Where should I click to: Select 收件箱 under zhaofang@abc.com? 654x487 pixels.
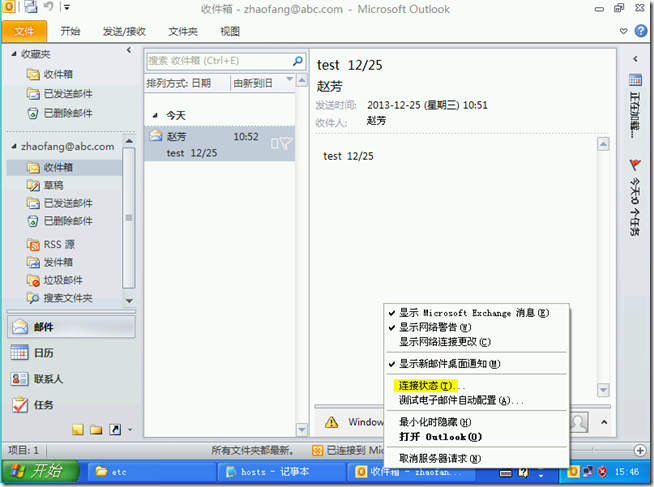[x=65, y=167]
